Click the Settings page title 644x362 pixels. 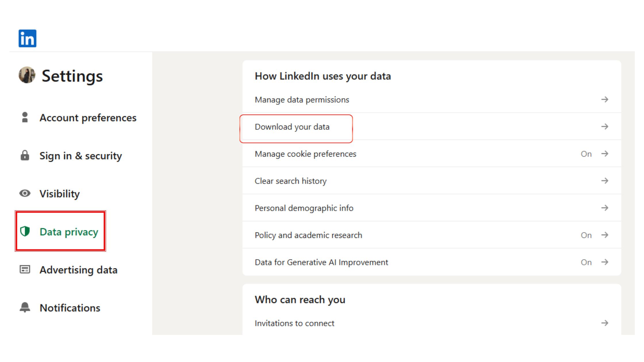pos(72,76)
